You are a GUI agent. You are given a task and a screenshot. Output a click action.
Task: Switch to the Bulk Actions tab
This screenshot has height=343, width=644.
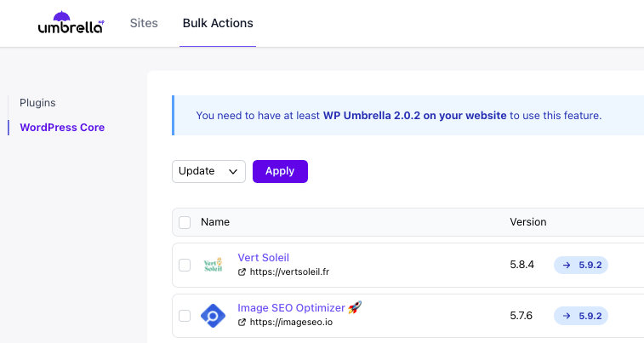[218, 23]
